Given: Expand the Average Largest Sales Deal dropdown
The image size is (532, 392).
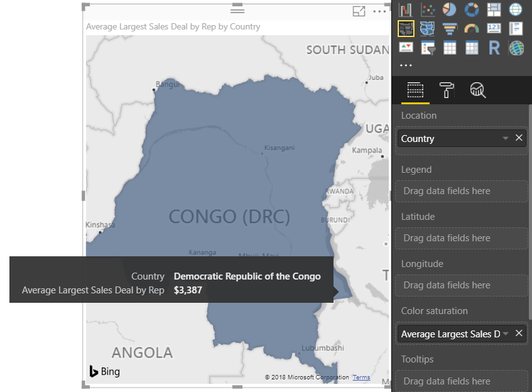Looking at the screenshot, I should 506,334.
